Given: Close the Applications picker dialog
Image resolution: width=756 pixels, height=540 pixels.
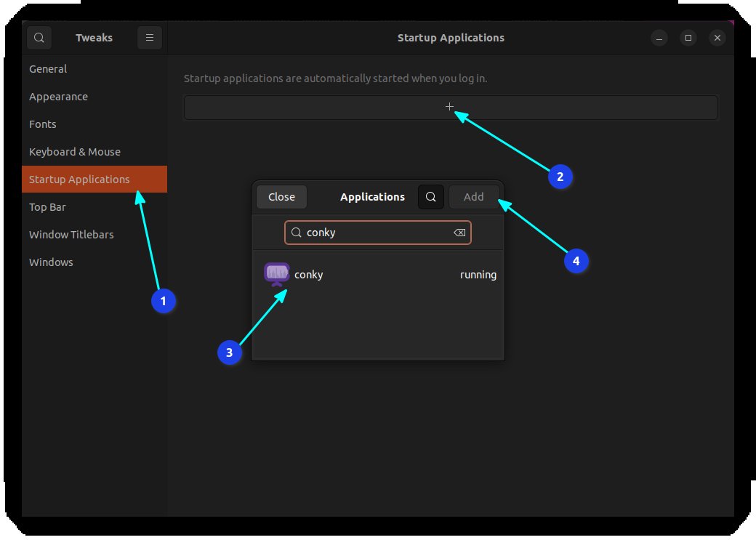Looking at the screenshot, I should coord(281,196).
